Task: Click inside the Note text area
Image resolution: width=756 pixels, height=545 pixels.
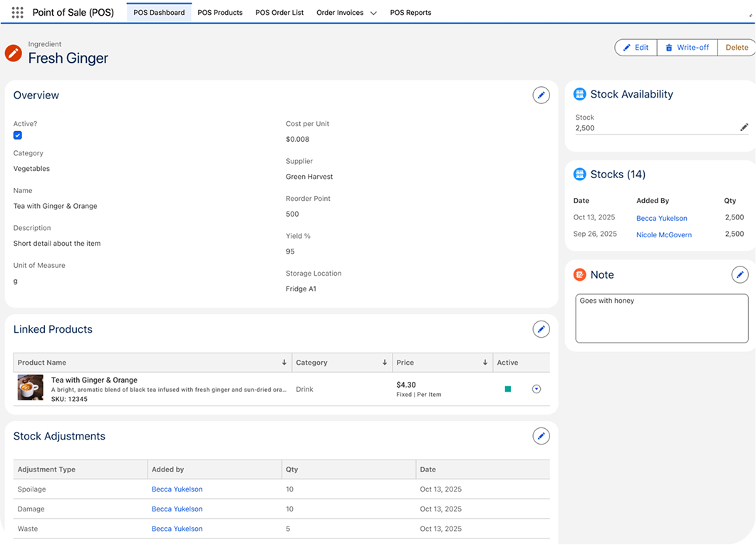Action: coord(661,317)
